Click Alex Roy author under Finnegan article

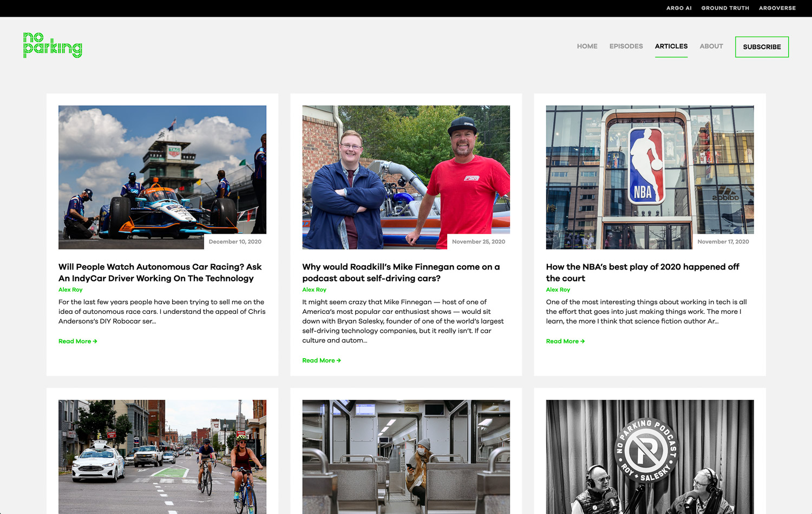[314, 290]
